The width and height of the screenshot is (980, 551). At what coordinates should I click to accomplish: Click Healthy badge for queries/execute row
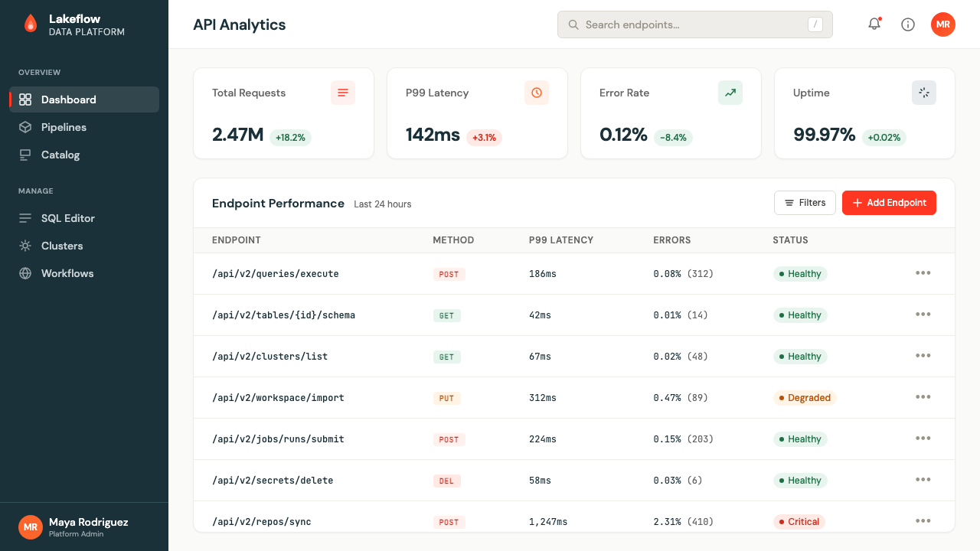[x=800, y=274]
